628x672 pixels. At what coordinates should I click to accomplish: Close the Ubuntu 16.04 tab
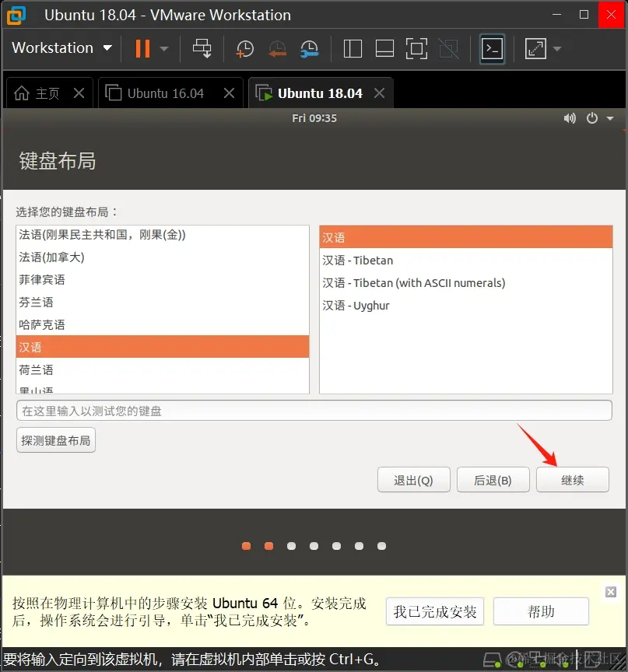[230, 93]
